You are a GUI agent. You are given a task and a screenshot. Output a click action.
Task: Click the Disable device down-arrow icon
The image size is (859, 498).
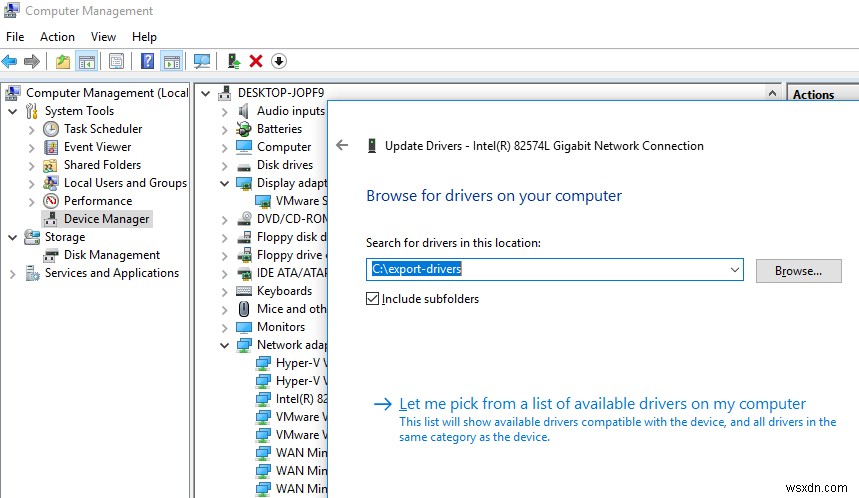279,61
